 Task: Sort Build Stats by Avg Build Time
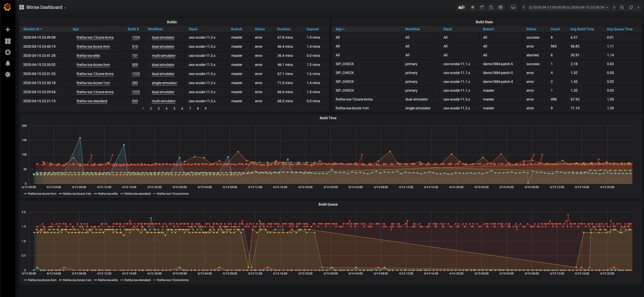(x=582, y=29)
